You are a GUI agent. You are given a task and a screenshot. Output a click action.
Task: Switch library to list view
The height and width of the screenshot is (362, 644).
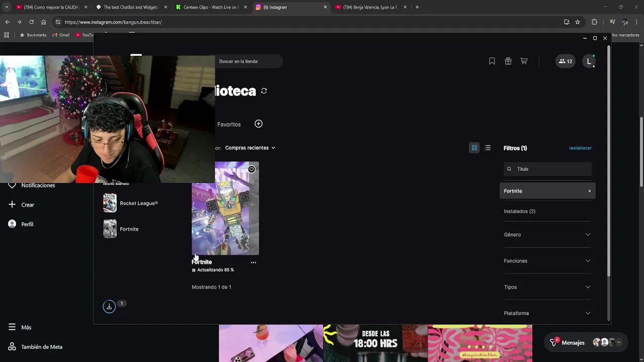[488, 148]
